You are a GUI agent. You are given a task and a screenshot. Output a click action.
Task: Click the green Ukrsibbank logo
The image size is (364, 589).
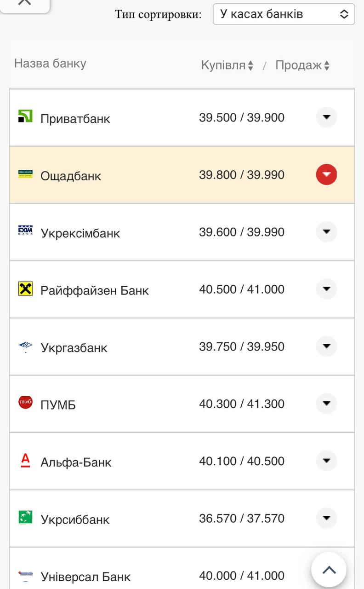25,517
